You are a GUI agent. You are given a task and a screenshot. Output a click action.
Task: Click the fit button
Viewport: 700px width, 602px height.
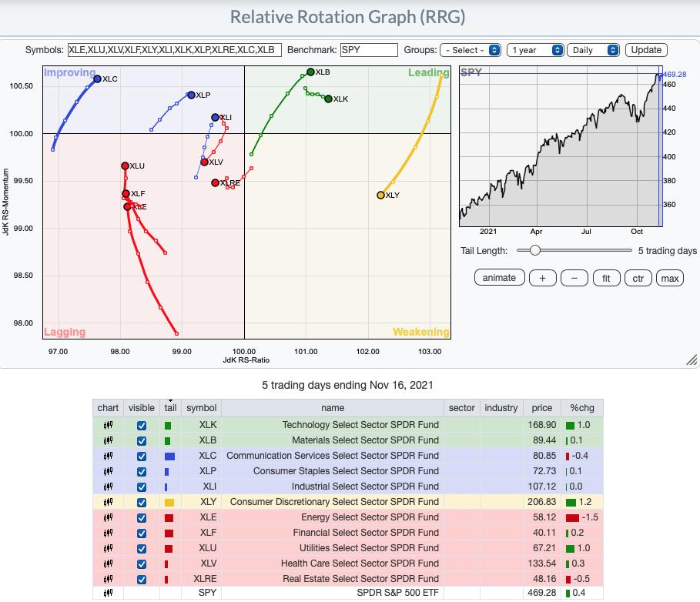(606, 278)
